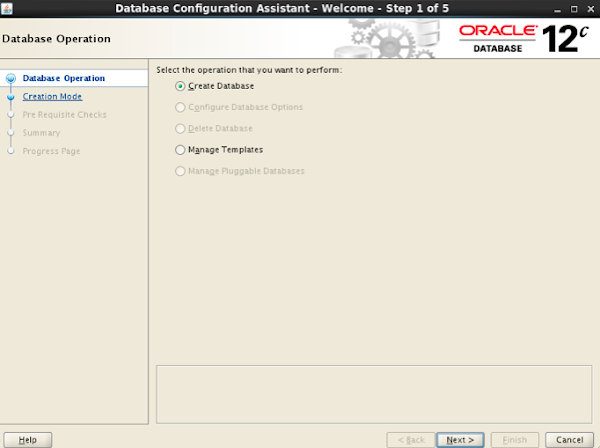Minimize the Database Configuration Assistant window

tap(558, 9)
